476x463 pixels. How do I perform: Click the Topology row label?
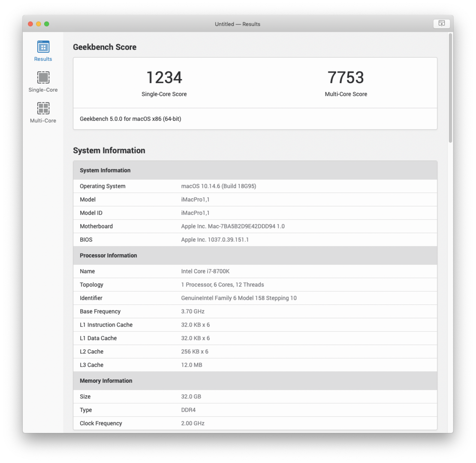(91, 285)
